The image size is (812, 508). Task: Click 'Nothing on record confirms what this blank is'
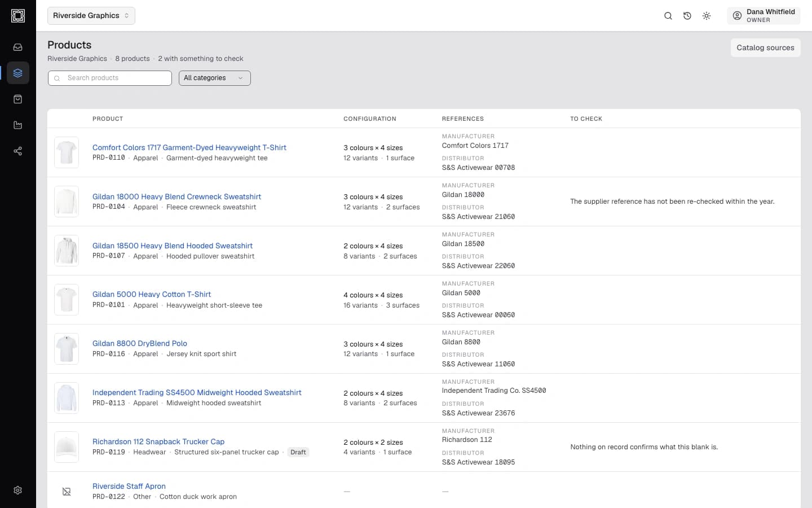click(x=644, y=447)
